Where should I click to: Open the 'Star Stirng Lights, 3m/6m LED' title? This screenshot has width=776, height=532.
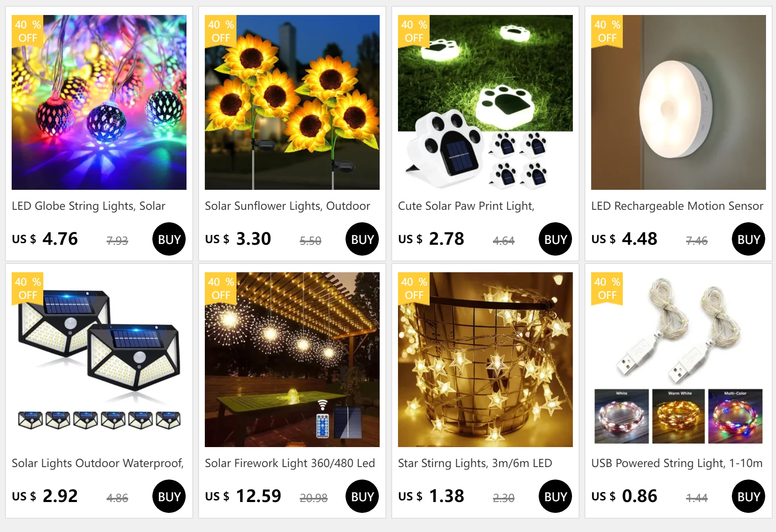(475, 463)
